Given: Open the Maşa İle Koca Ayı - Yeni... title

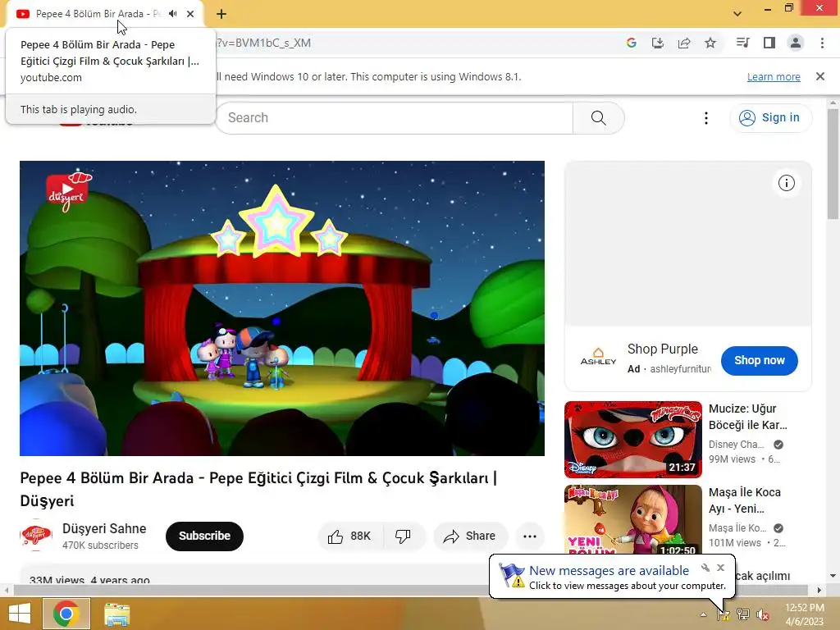Looking at the screenshot, I should 745,500.
